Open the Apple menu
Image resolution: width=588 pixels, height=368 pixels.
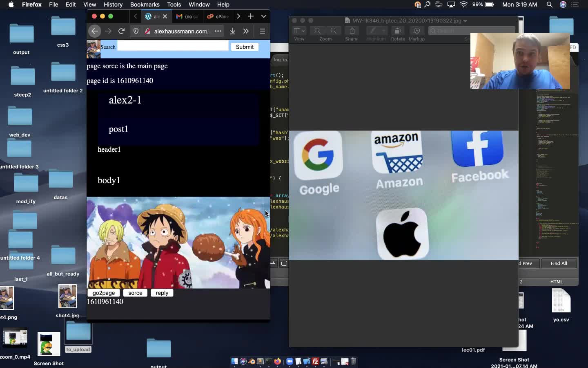click(11, 4)
